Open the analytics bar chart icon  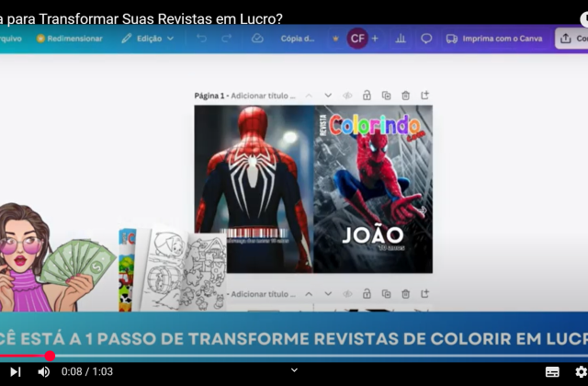pos(401,39)
